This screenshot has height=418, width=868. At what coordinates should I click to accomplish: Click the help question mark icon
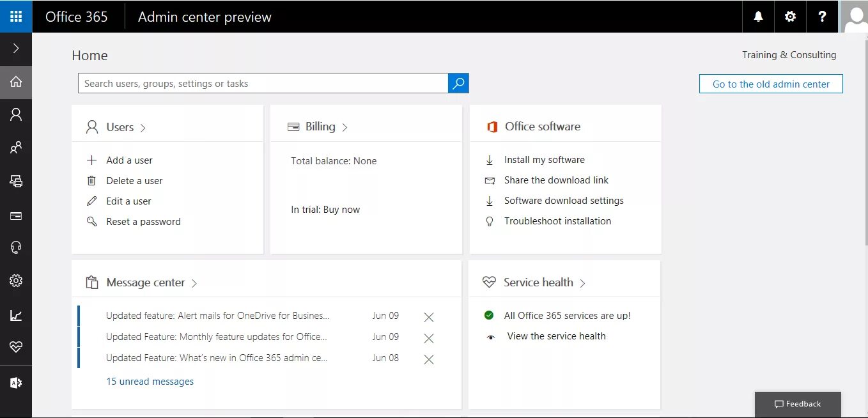(x=822, y=17)
